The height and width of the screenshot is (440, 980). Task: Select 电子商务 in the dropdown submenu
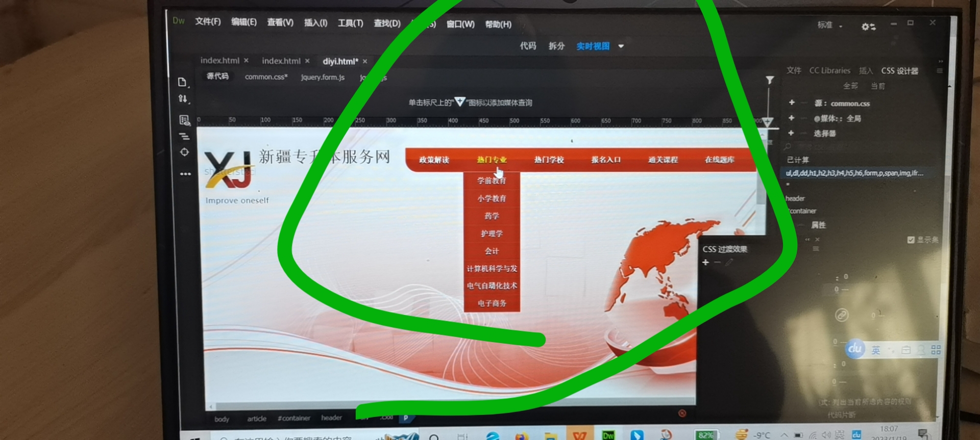point(492,303)
